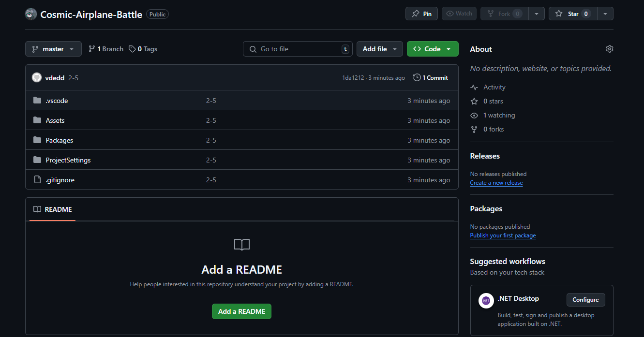Open the 2-5 commit message in the Packages row
The height and width of the screenshot is (337, 644).
[211, 140]
